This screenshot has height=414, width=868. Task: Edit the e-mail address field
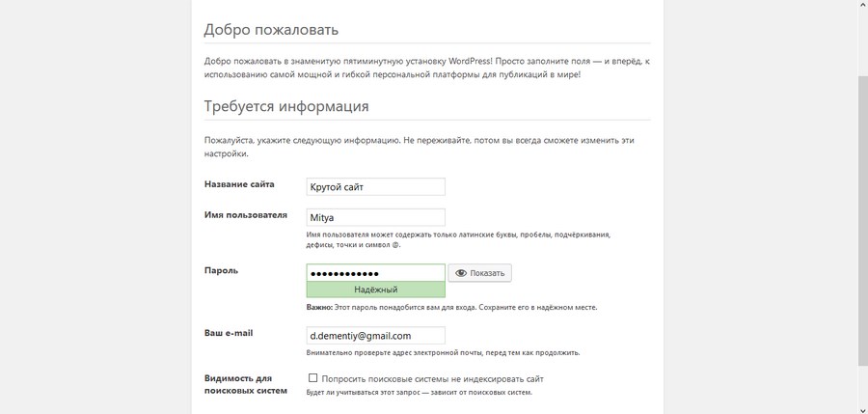(375, 335)
